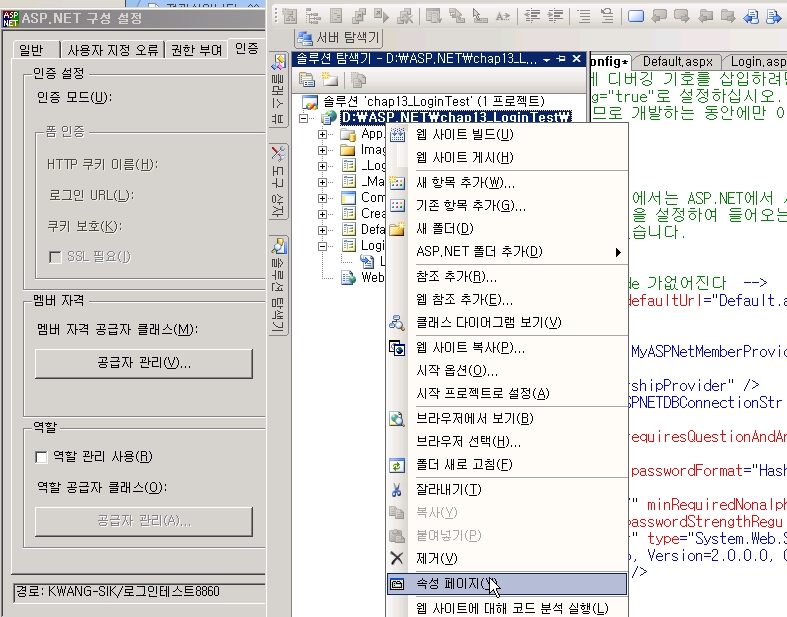Viewport: 787px width, 617px height.
Task: Click the class diagram icon in context menu
Action: click(x=397, y=322)
